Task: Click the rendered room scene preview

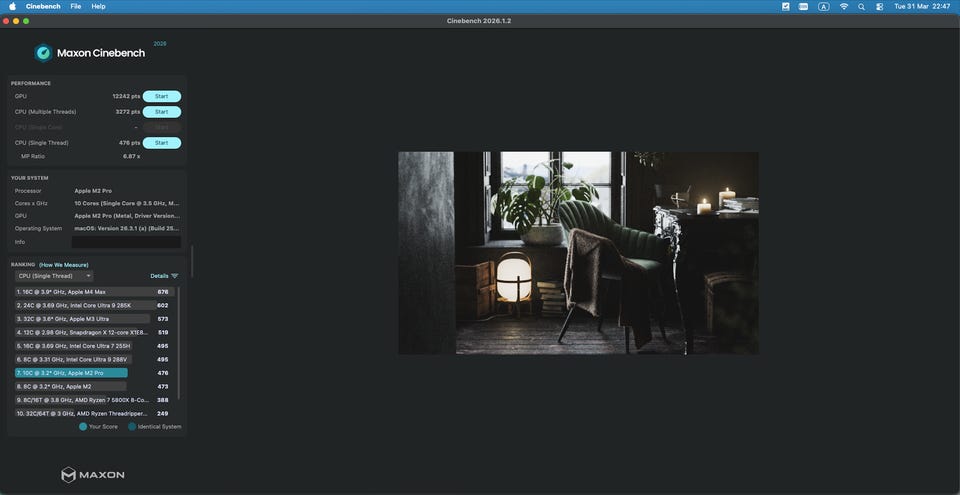Action: [x=578, y=253]
